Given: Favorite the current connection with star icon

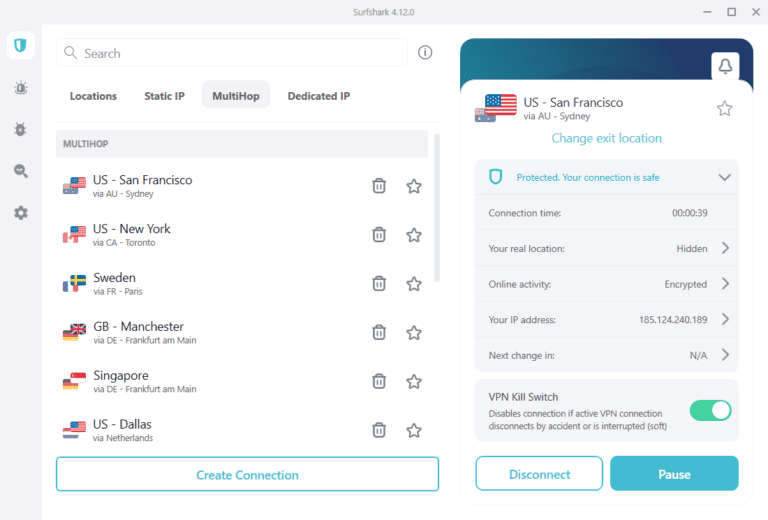Looking at the screenshot, I should click(x=725, y=108).
